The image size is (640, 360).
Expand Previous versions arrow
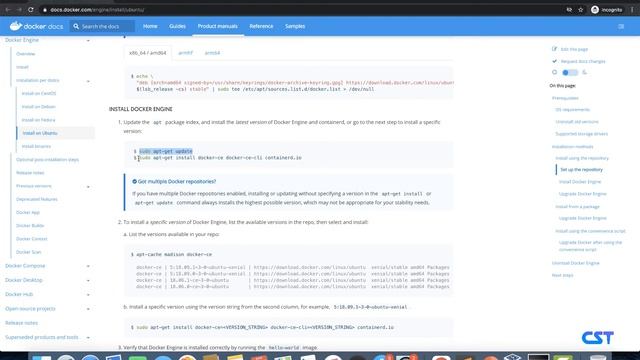click(88, 187)
